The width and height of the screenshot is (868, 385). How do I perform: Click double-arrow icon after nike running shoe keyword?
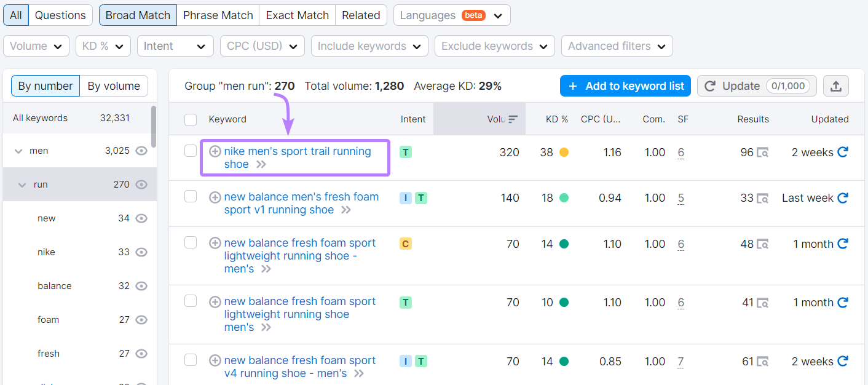point(261,165)
